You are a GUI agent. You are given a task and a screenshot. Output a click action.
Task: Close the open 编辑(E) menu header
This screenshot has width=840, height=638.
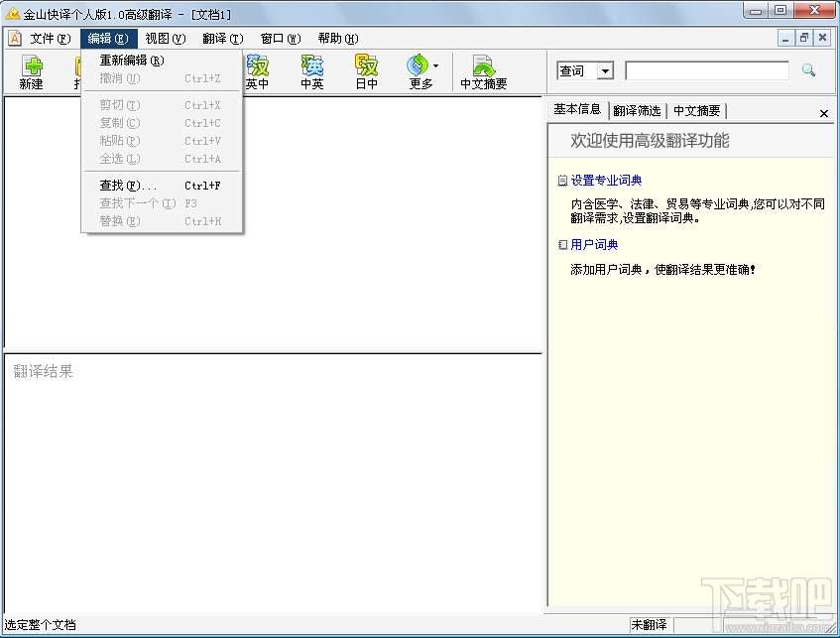109,39
